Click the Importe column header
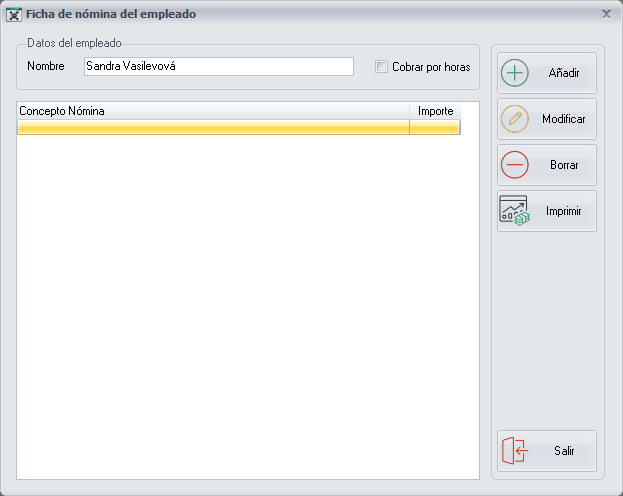Image resolution: width=623 pixels, height=496 pixels. 435,111
